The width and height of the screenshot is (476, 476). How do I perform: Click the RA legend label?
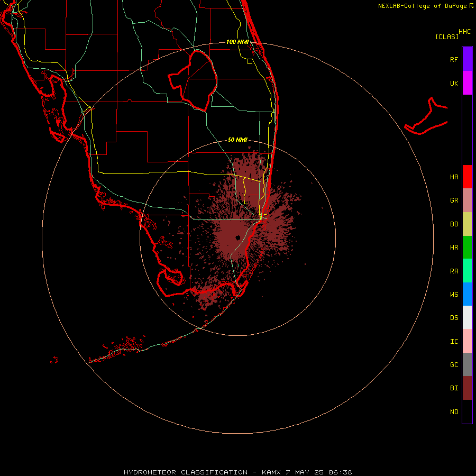(x=454, y=271)
